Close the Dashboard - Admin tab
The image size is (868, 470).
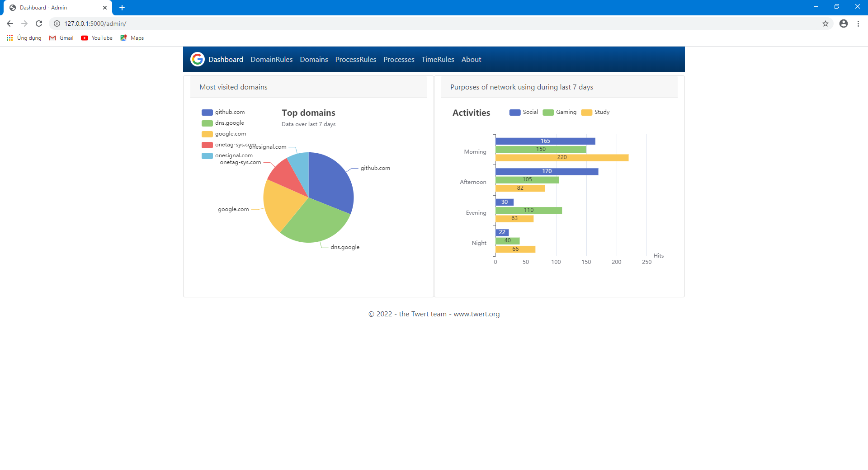coord(105,8)
